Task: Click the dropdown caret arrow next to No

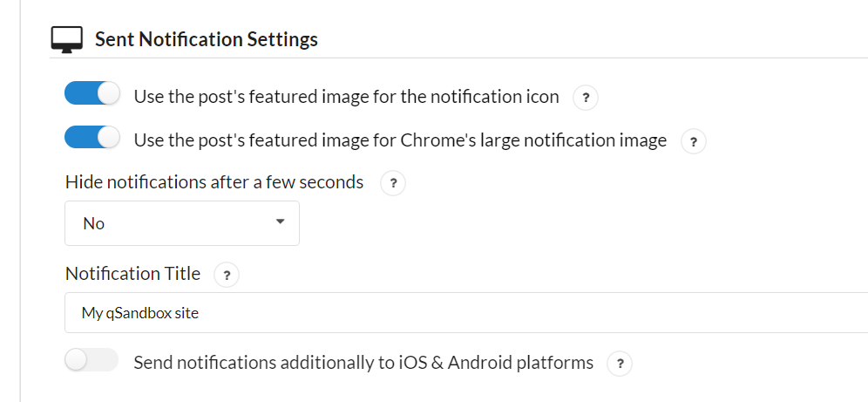Action: (x=280, y=222)
